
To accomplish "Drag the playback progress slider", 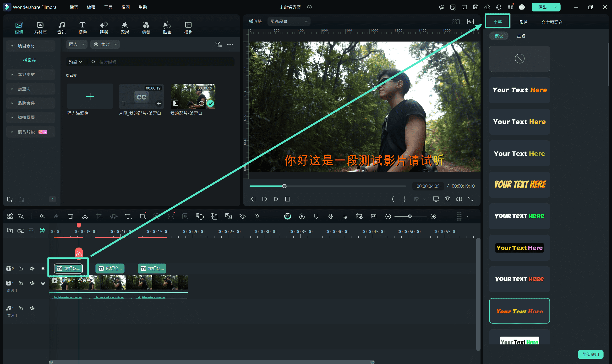I will click(284, 186).
